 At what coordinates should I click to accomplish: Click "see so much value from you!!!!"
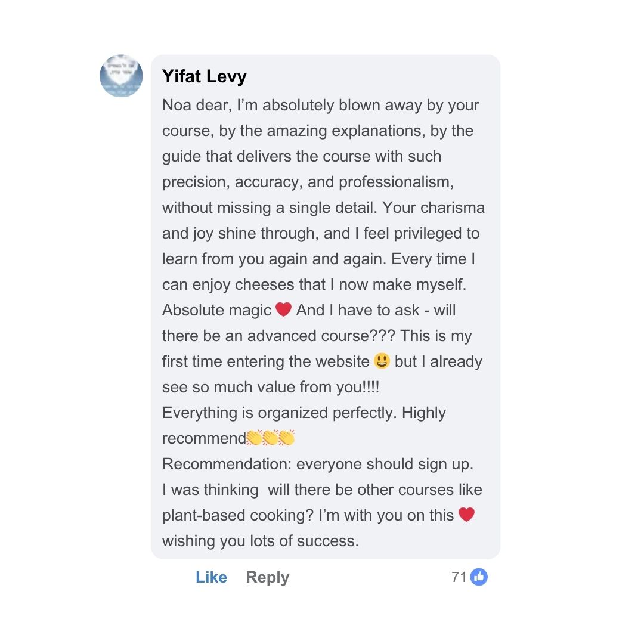(271, 387)
